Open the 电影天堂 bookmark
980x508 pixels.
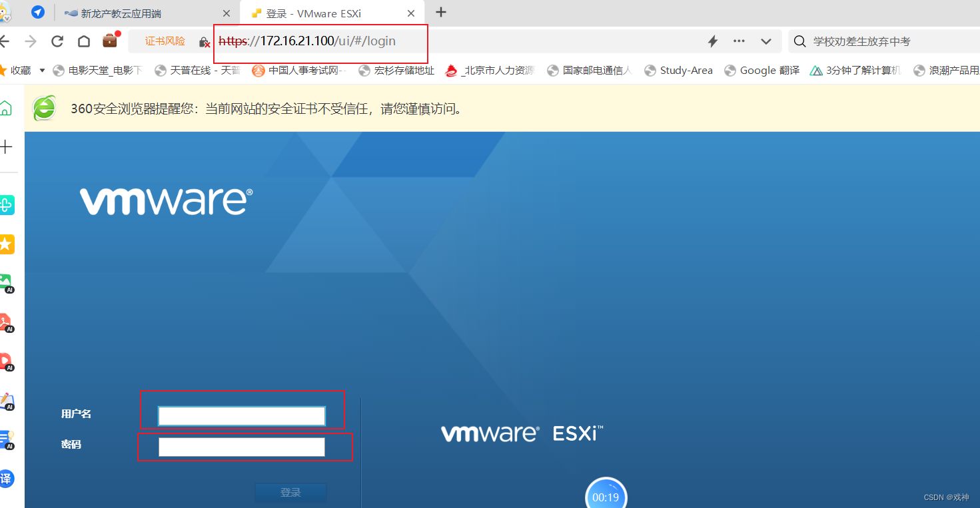pos(98,71)
